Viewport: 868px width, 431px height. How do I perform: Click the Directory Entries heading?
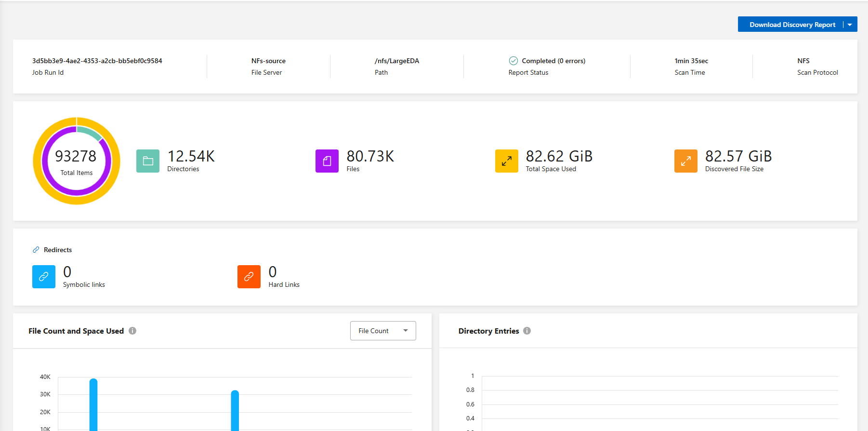click(x=488, y=331)
